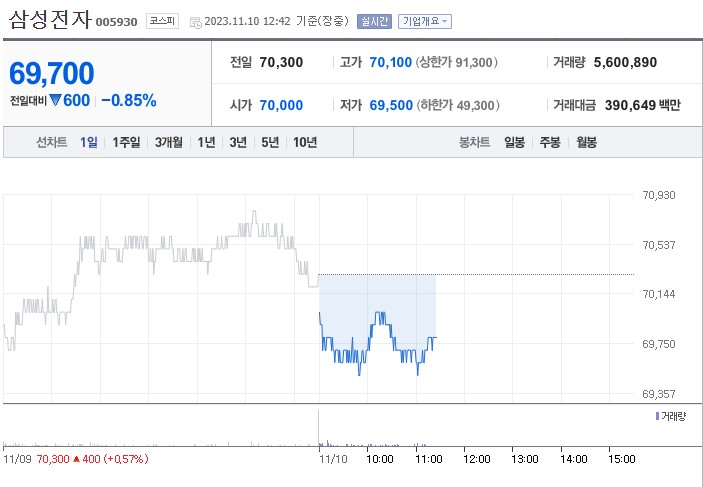Click the 하한가 49,300 text

[458, 105]
